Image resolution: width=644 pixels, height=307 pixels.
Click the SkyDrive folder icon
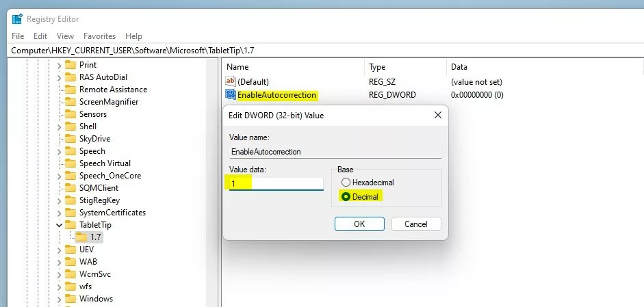(70, 139)
